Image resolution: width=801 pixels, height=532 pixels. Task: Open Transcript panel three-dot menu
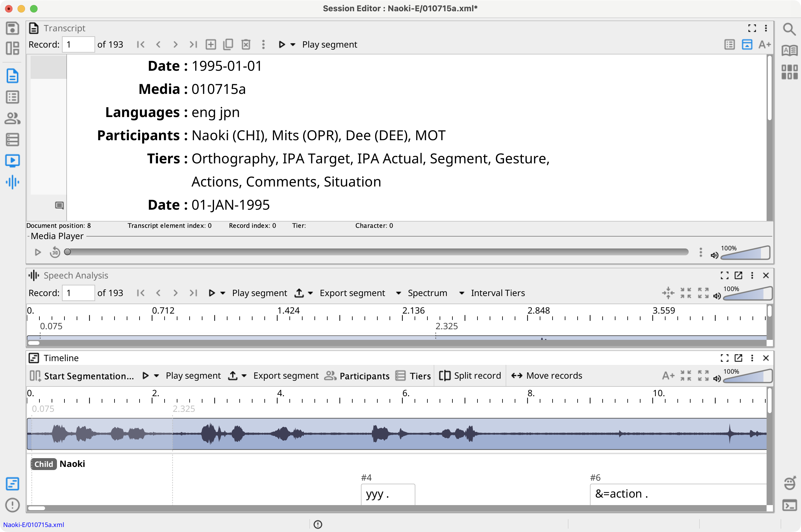click(766, 28)
